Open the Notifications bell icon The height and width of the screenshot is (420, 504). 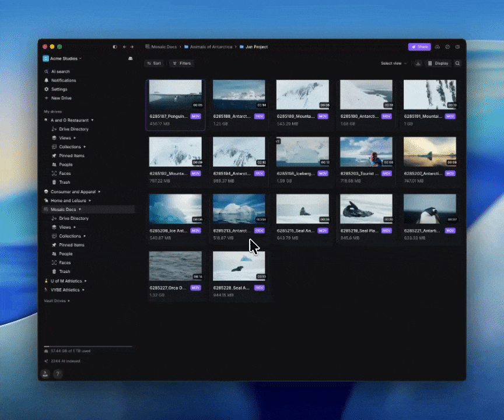coord(47,80)
